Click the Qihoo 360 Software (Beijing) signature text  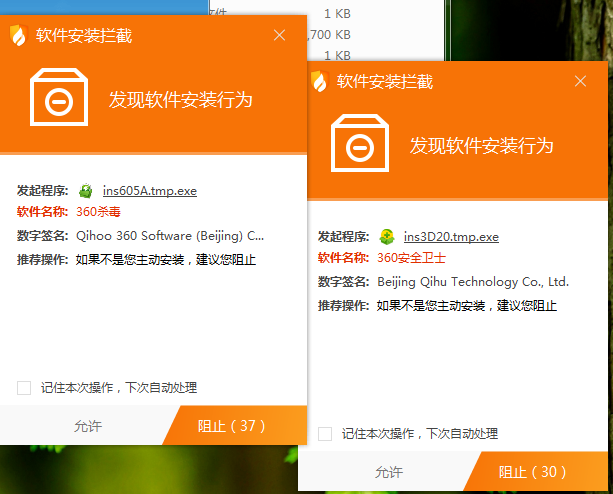pyautogui.click(x=170, y=236)
